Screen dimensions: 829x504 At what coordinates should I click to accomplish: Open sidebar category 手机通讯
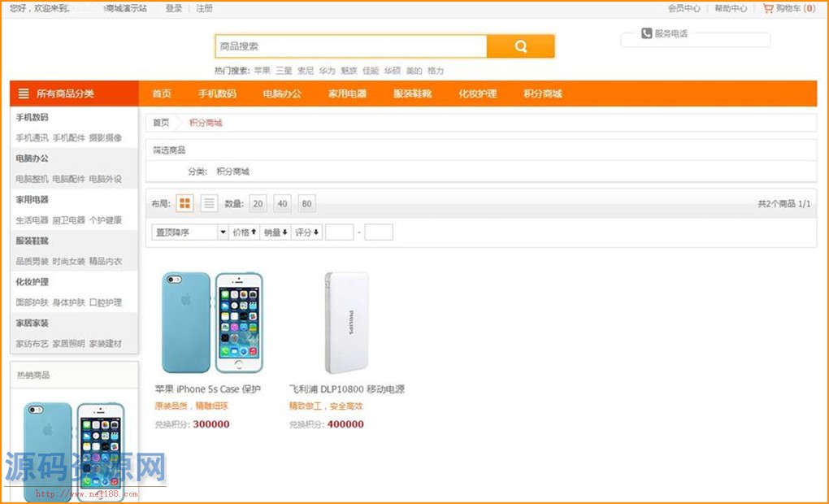coord(32,137)
